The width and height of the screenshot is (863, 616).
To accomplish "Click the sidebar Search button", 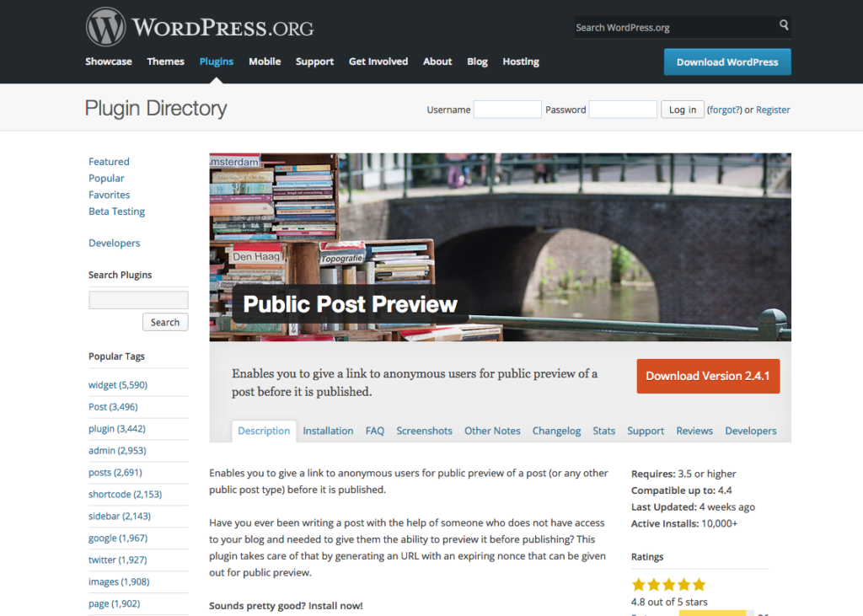I will tap(165, 322).
